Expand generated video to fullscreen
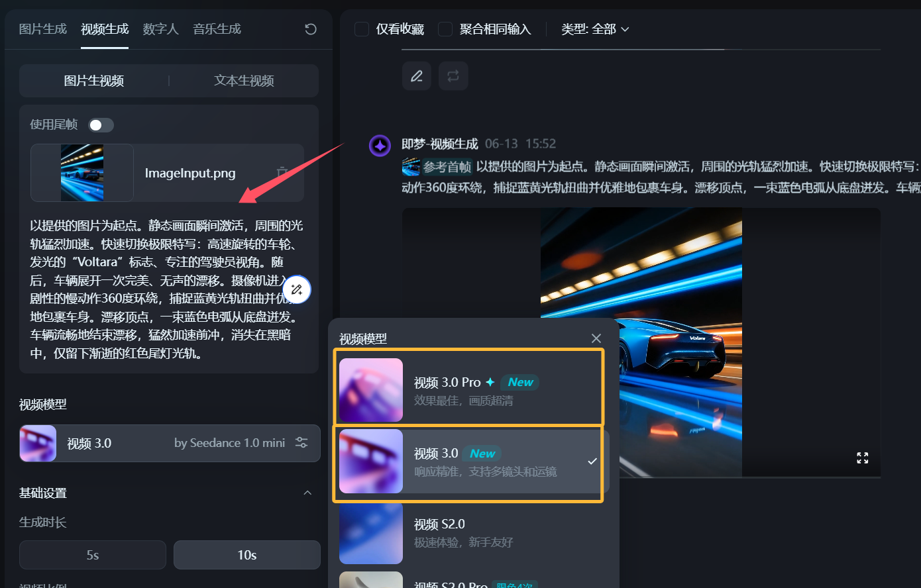921x588 pixels. tap(862, 458)
